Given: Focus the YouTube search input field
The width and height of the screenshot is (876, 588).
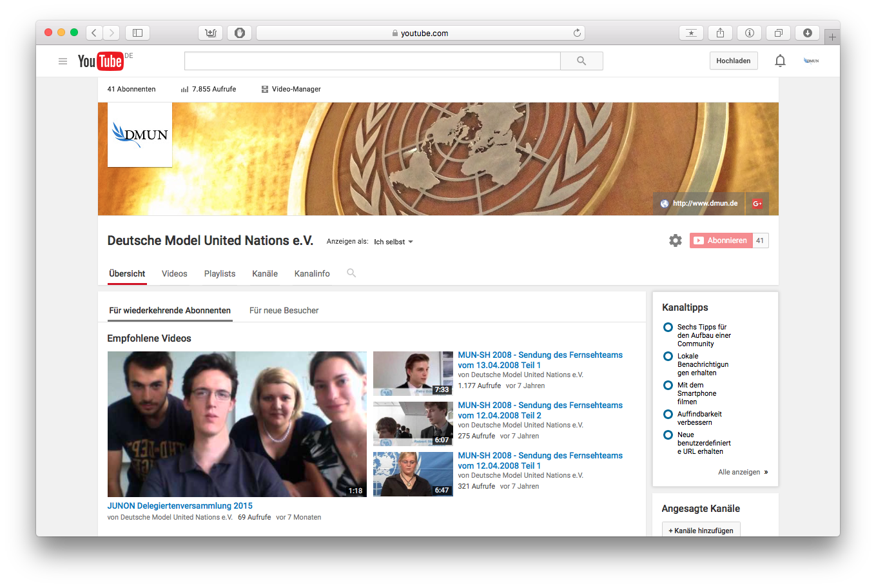Looking at the screenshot, I should pos(373,61).
